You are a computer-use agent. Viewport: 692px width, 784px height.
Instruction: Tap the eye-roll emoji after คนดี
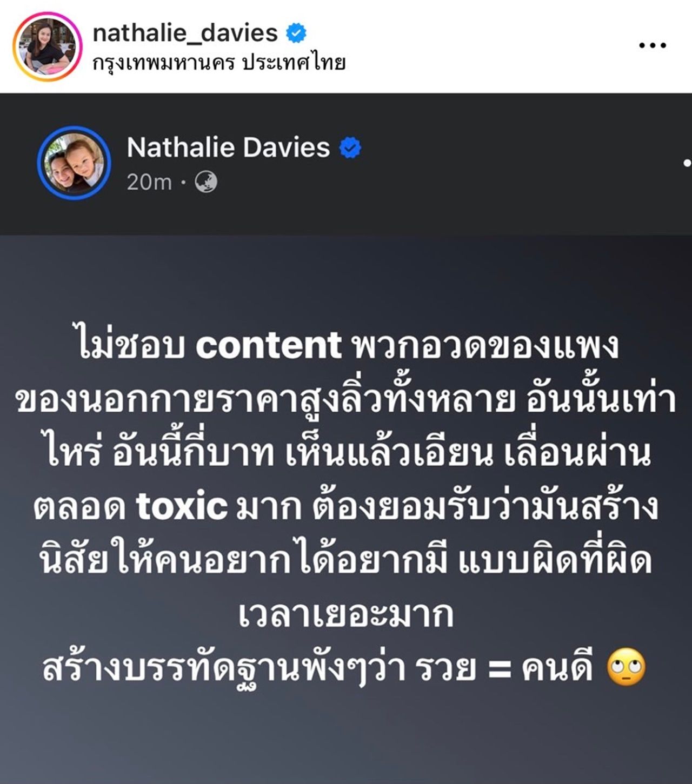click(x=627, y=668)
